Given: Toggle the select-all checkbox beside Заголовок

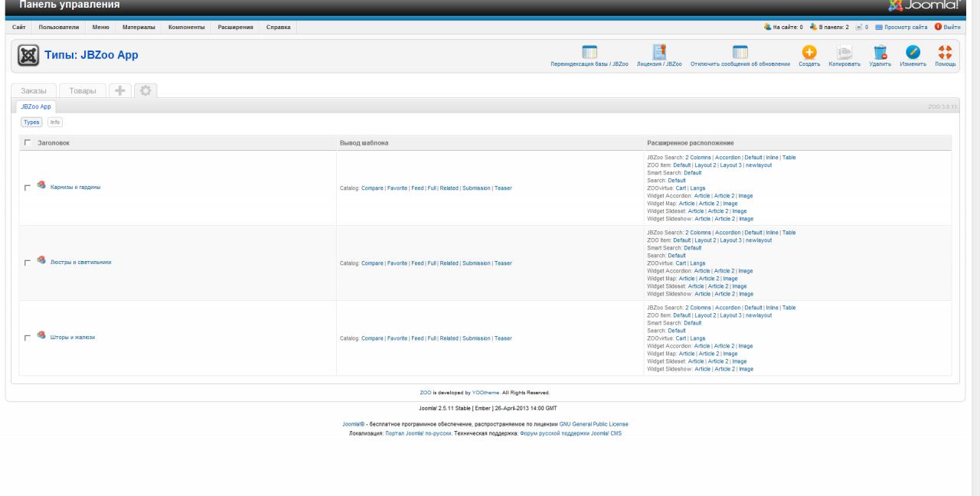Looking at the screenshot, I should click(x=28, y=142).
